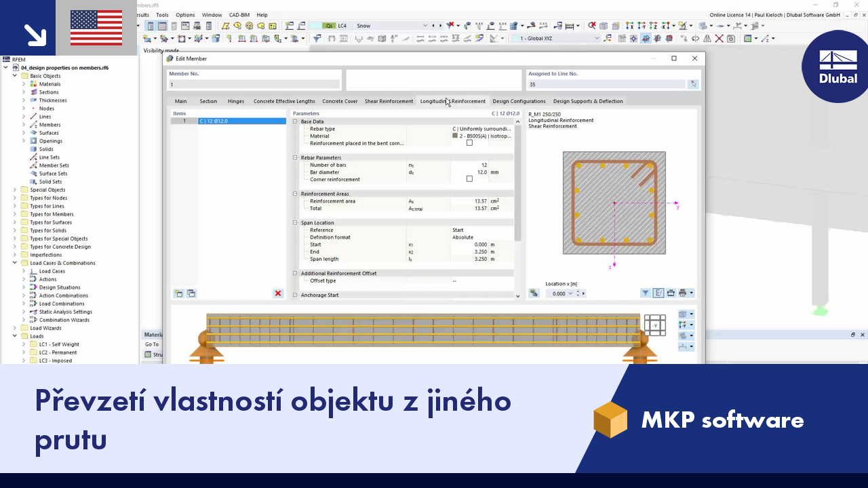Viewport: 868px width, 488px height.
Task: Click the section info icon left of Location x
Action: [x=534, y=293]
